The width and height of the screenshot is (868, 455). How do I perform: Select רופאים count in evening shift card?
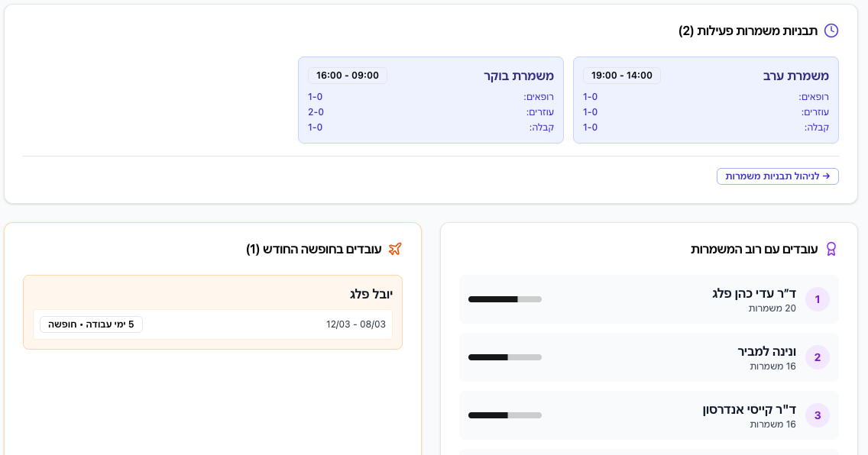(x=589, y=97)
